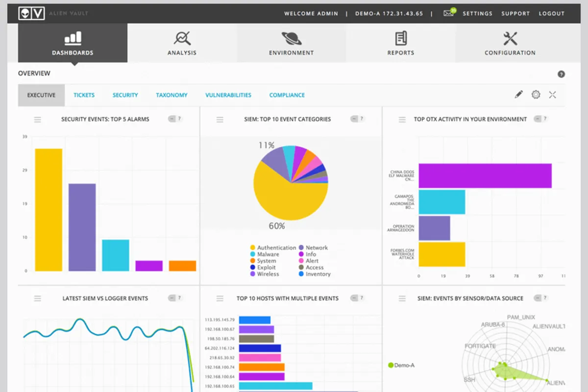588x392 pixels.
Task: Switch to the Security tab
Action: pos(125,95)
